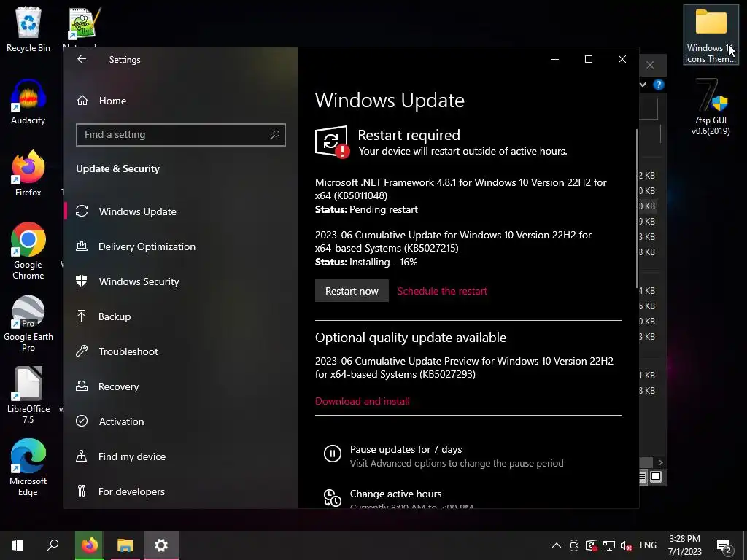This screenshot has height=560, width=747.
Task: Click the pause icon beside Pause updates
Action: [x=333, y=454]
